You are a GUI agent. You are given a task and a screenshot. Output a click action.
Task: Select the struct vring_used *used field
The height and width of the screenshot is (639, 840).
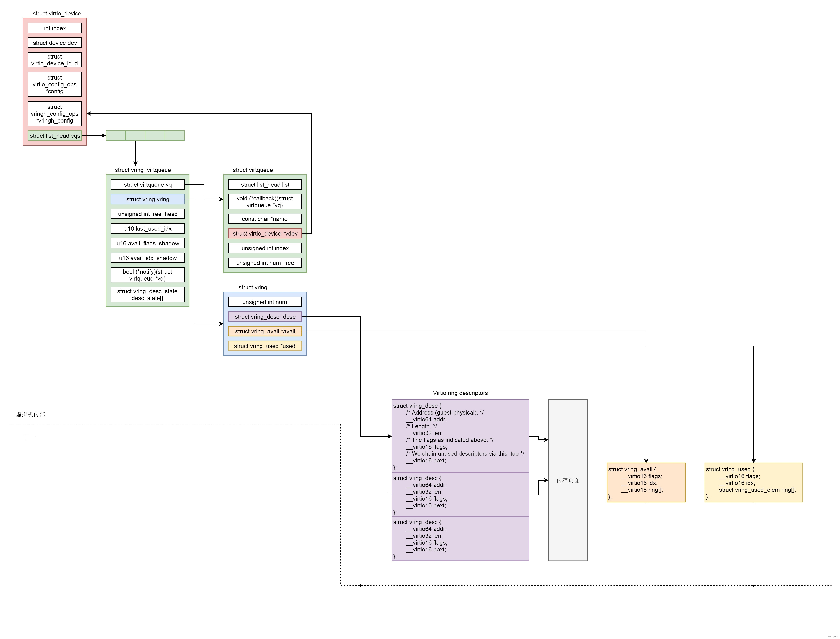265,346
